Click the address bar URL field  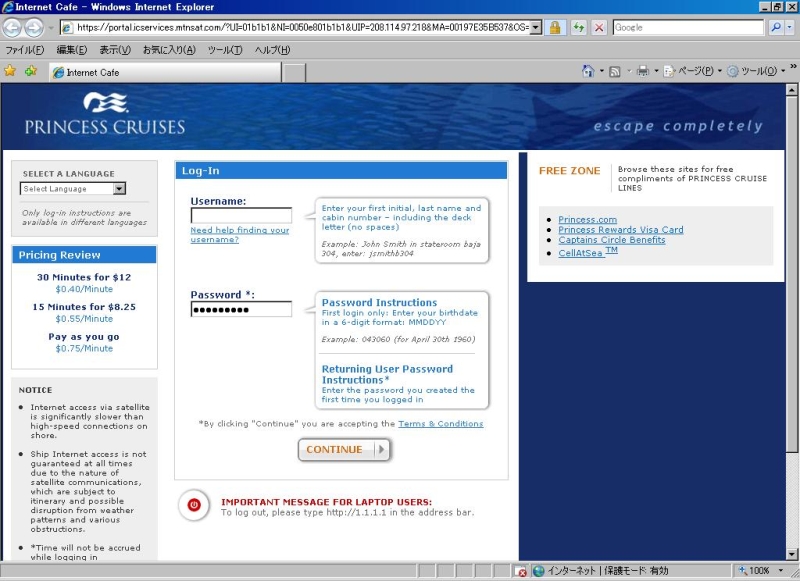click(x=302, y=28)
